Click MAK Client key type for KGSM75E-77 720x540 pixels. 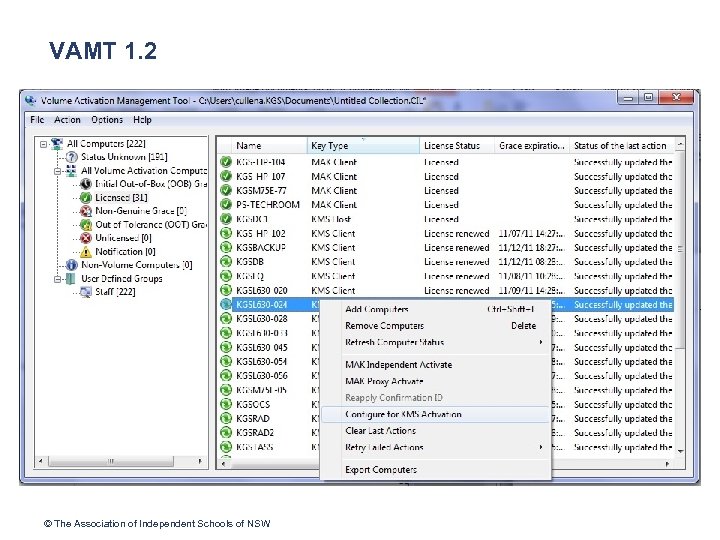pos(334,191)
